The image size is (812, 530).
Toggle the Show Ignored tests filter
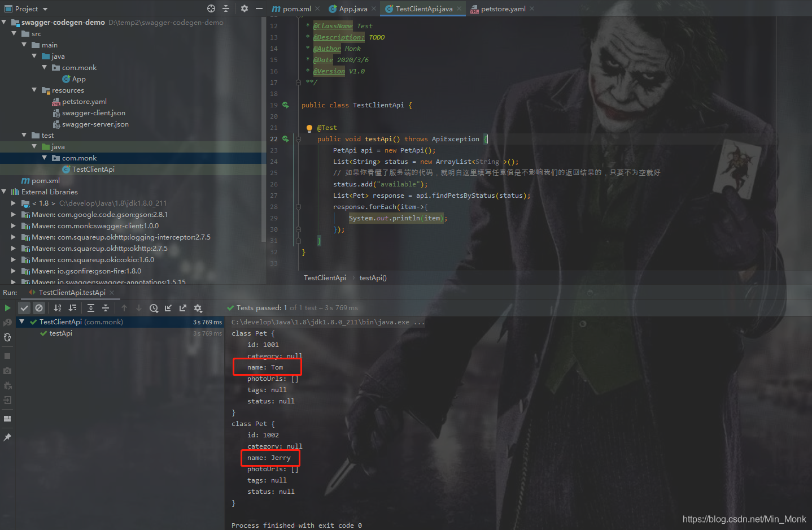point(39,308)
